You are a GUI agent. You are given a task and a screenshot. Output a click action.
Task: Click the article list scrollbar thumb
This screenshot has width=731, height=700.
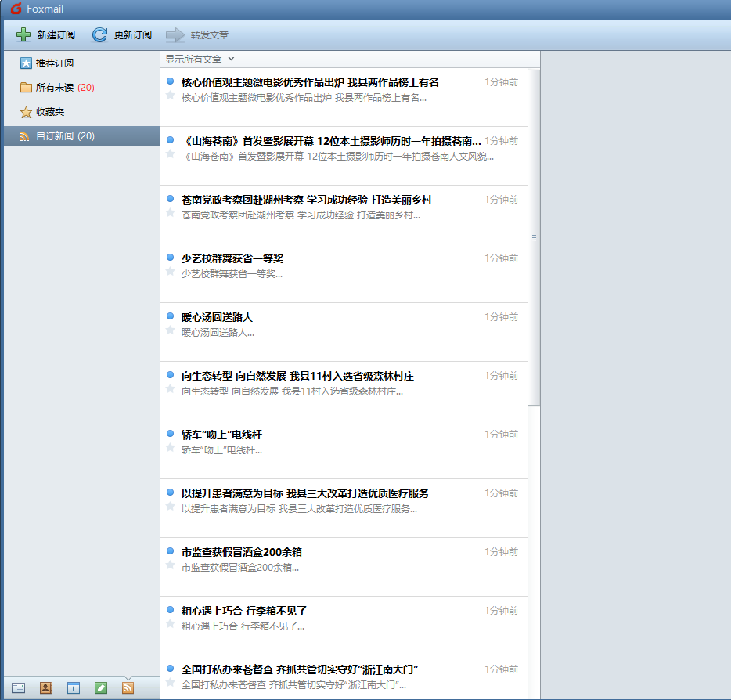[x=534, y=238]
